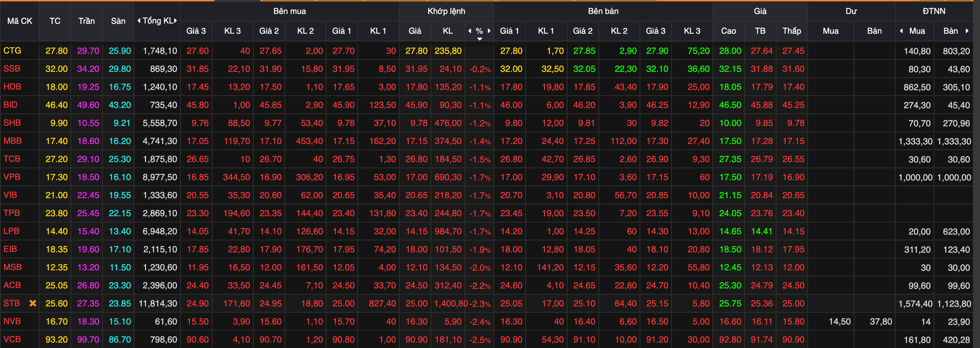Select the SHB ticker symbol

(12, 123)
